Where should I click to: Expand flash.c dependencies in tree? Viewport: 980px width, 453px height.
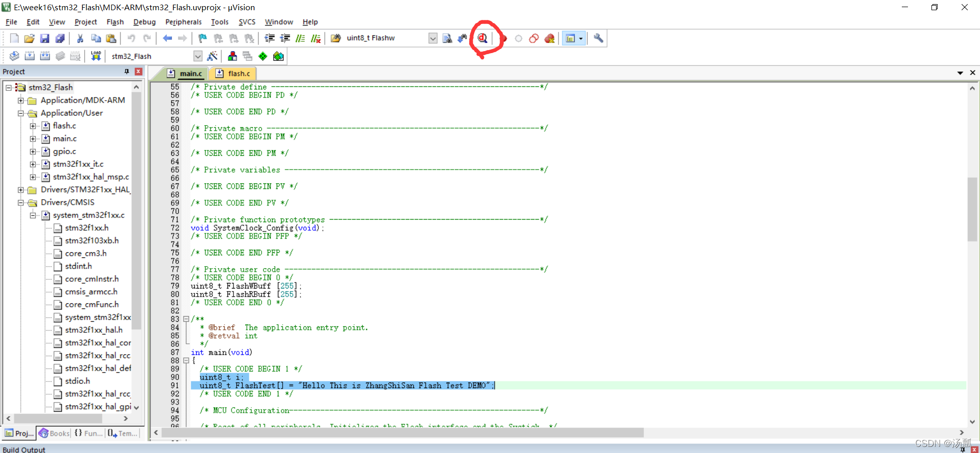coord(33,126)
